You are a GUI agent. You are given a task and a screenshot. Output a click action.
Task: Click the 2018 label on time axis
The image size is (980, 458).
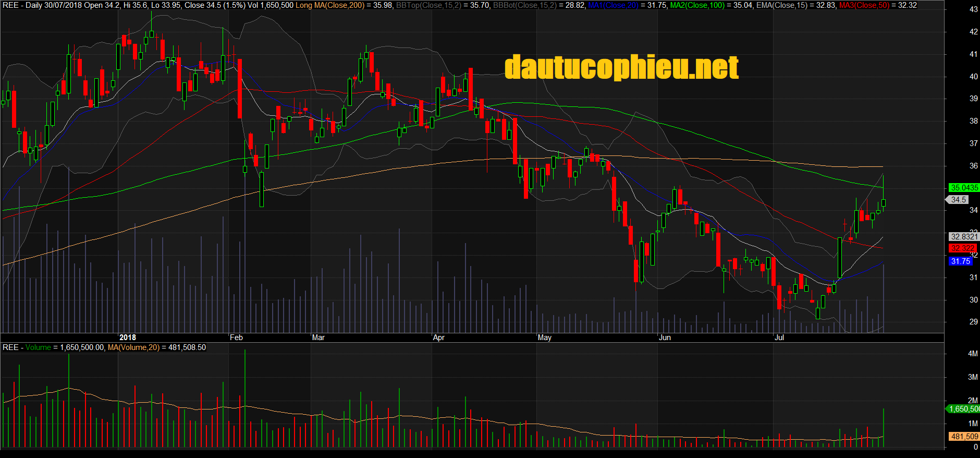click(128, 338)
